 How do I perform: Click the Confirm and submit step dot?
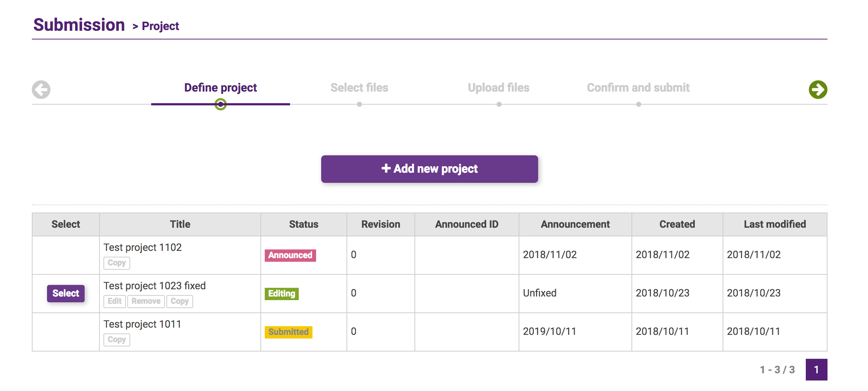[638, 104]
